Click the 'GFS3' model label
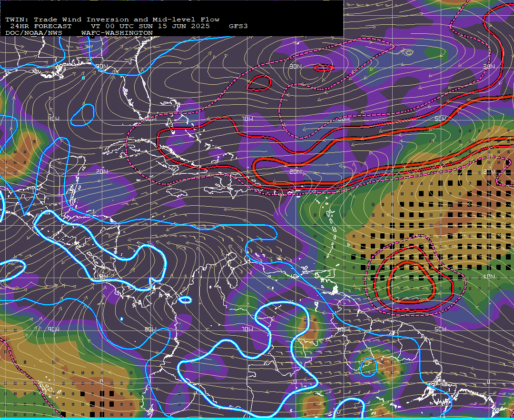The image size is (514, 420). pyautogui.click(x=238, y=26)
